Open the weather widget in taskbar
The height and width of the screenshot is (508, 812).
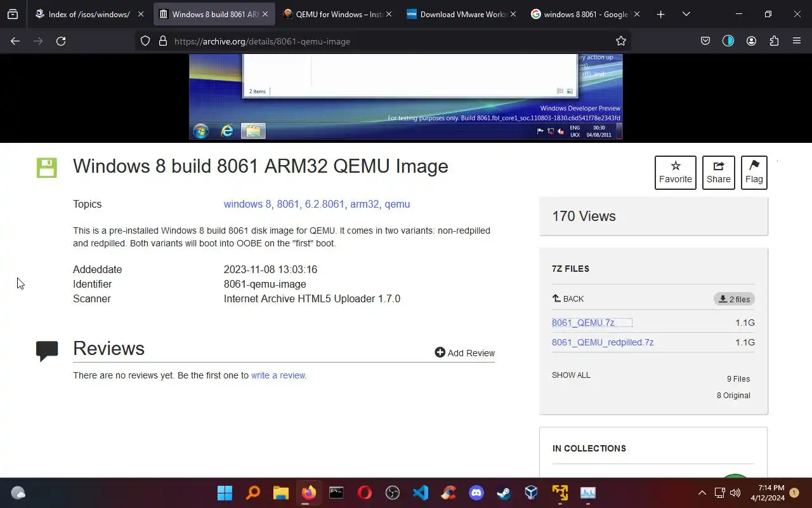coord(18,493)
